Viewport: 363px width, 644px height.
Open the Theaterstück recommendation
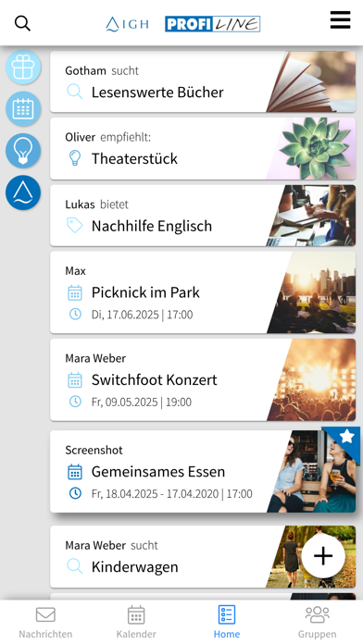point(203,149)
